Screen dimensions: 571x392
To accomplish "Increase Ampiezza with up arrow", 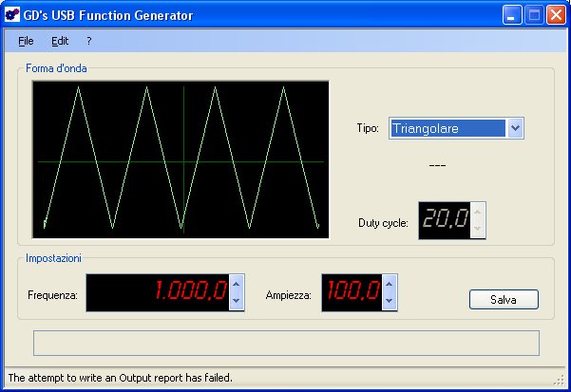I will (x=389, y=284).
